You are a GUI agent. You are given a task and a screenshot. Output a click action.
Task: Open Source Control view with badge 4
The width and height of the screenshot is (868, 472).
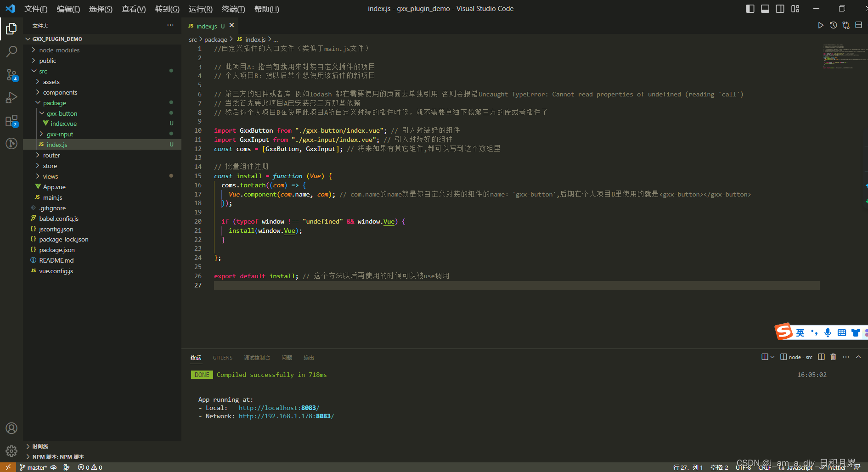[x=11, y=74]
